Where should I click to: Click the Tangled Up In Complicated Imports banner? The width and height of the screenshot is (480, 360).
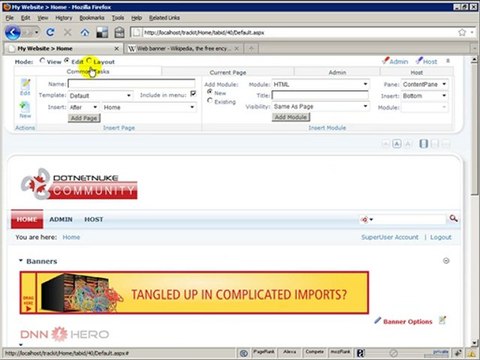point(194,293)
